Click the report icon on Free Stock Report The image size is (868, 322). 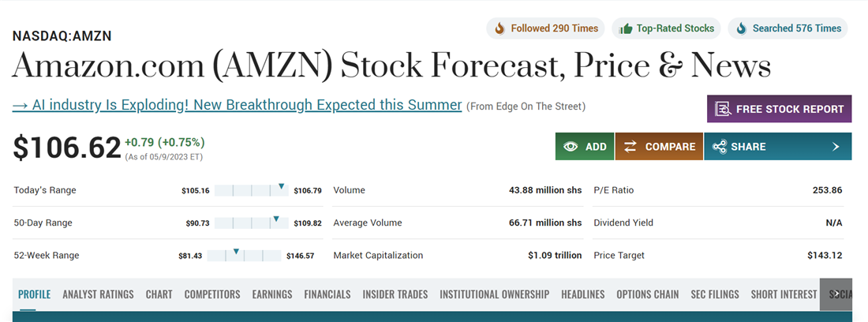722,109
